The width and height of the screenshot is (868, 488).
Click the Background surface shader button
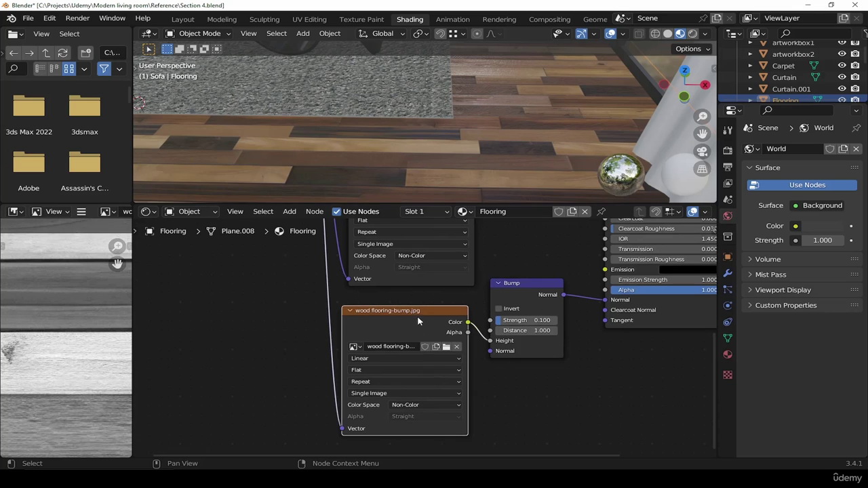tap(822, 205)
